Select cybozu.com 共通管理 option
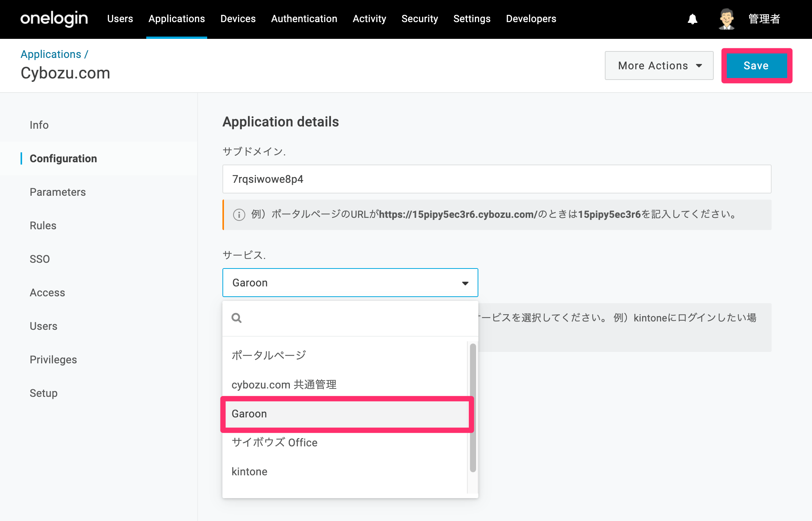This screenshot has height=521, width=812. [345, 385]
